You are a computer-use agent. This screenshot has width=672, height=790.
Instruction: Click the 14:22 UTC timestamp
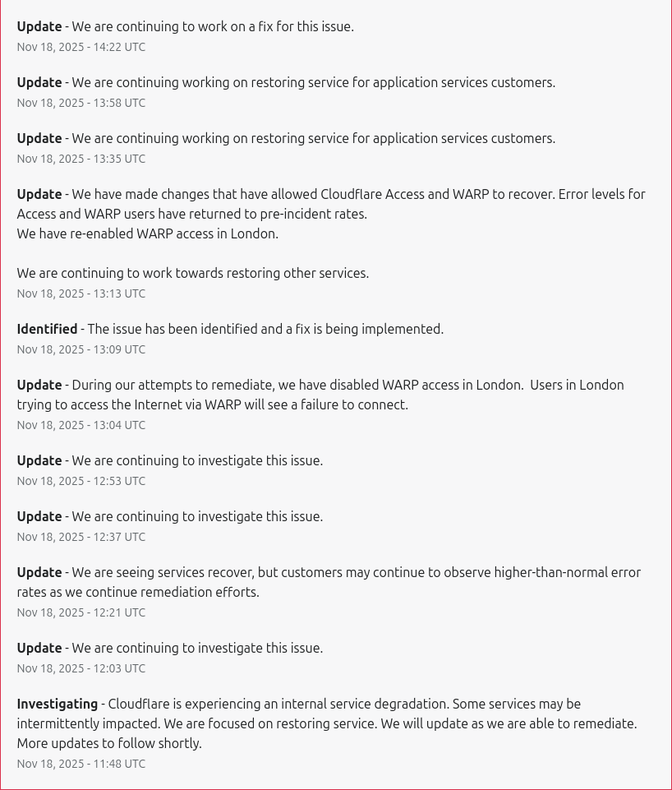pyautogui.click(x=81, y=47)
